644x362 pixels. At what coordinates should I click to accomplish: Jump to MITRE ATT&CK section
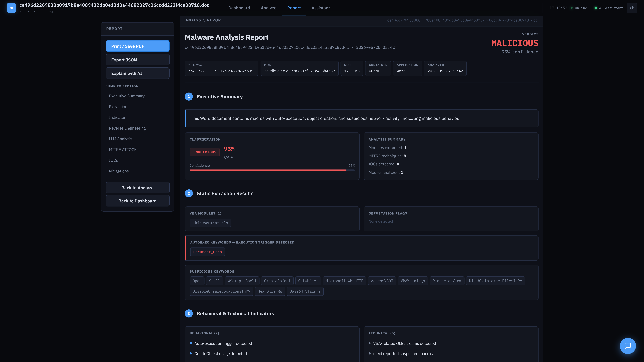click(x=123, y=150)
